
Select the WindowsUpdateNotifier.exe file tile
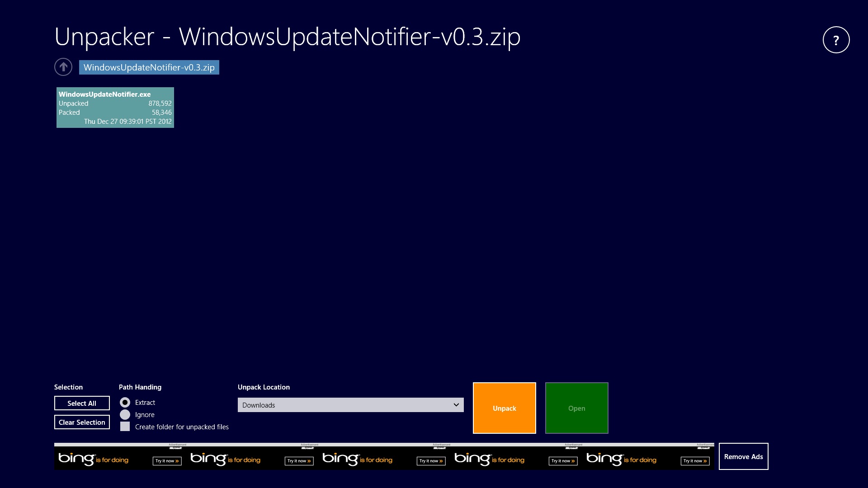pyautogui.click(x=115, y=107)
